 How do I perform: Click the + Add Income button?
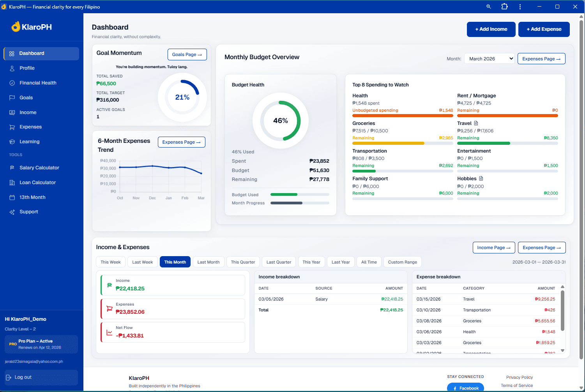click(491, 29)
